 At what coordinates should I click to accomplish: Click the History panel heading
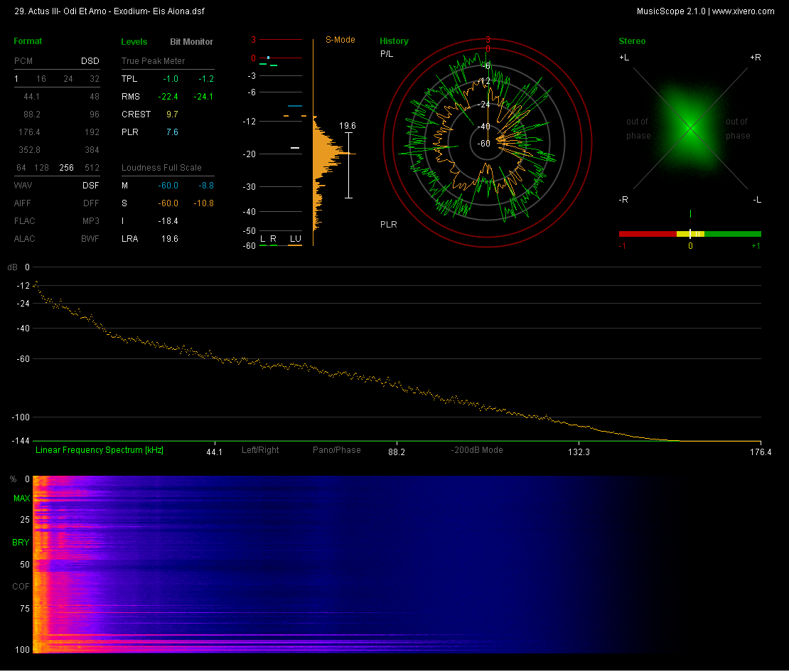click(394, 41)
